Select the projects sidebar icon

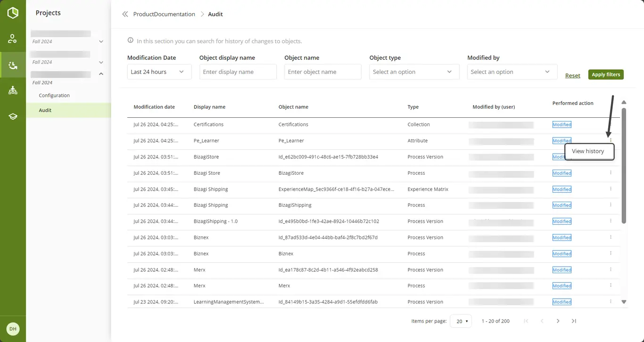pyautogui.click(x=13, y=65)
